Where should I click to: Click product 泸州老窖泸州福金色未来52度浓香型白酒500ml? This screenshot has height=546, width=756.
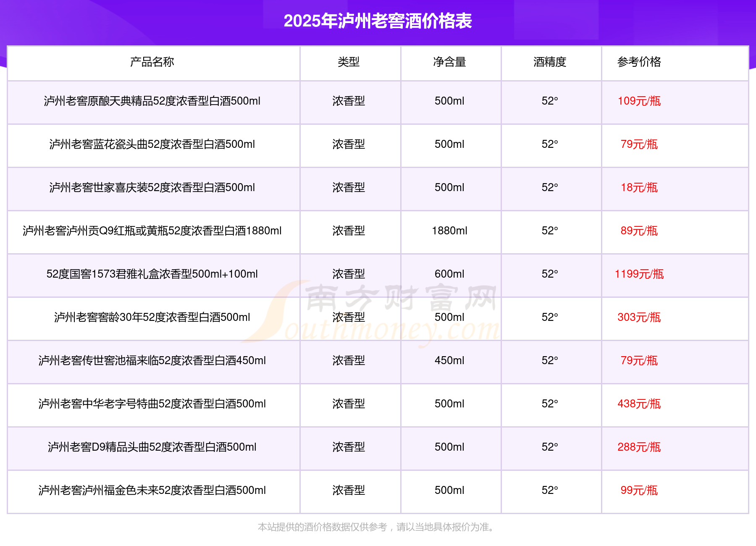click(152, 490)
